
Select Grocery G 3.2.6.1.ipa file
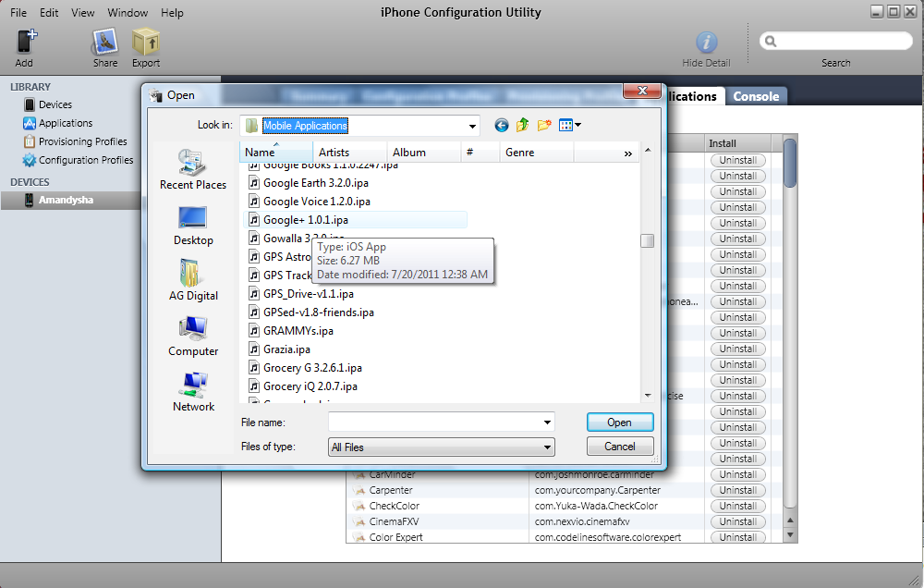313,367
